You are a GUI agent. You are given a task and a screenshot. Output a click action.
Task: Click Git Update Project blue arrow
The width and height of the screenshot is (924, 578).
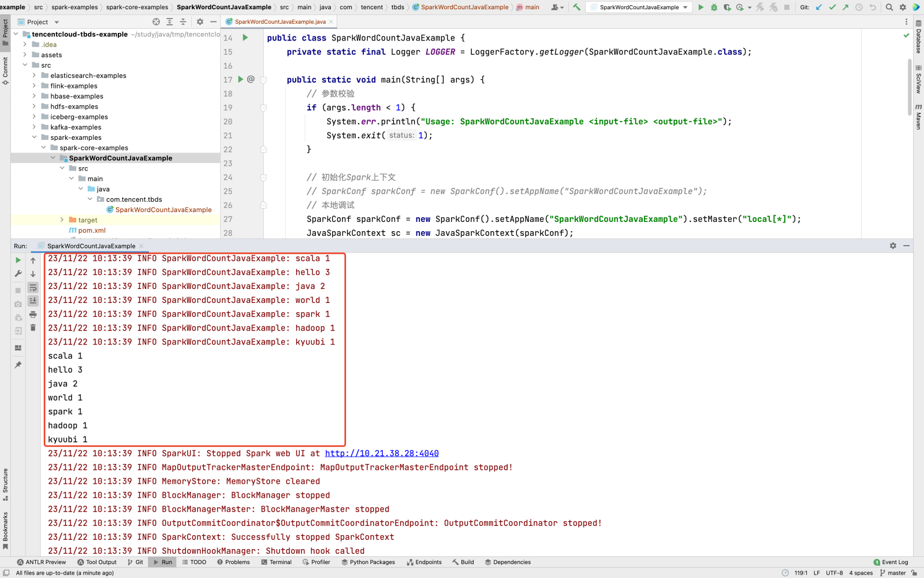pos(818,8)
